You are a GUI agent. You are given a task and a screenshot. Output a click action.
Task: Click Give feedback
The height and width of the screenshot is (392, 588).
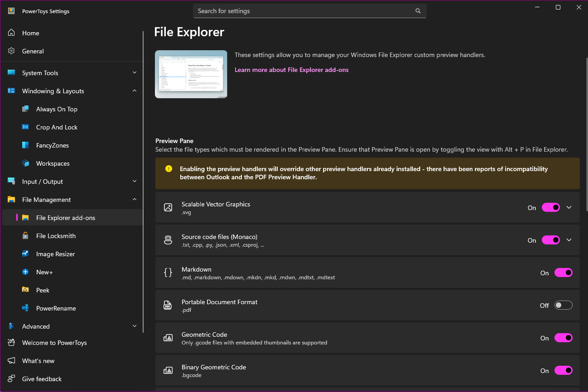point(72,379)
